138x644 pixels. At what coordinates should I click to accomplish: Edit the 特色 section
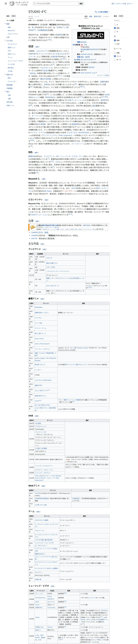[x=36, y=153]
